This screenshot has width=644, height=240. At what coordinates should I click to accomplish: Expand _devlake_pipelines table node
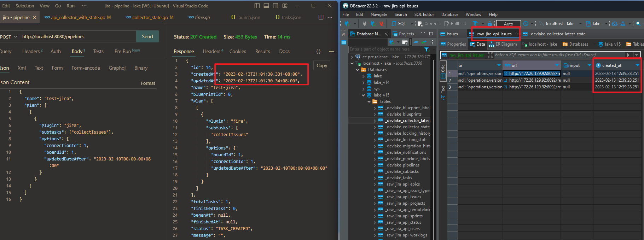click(x=375, y=165)
